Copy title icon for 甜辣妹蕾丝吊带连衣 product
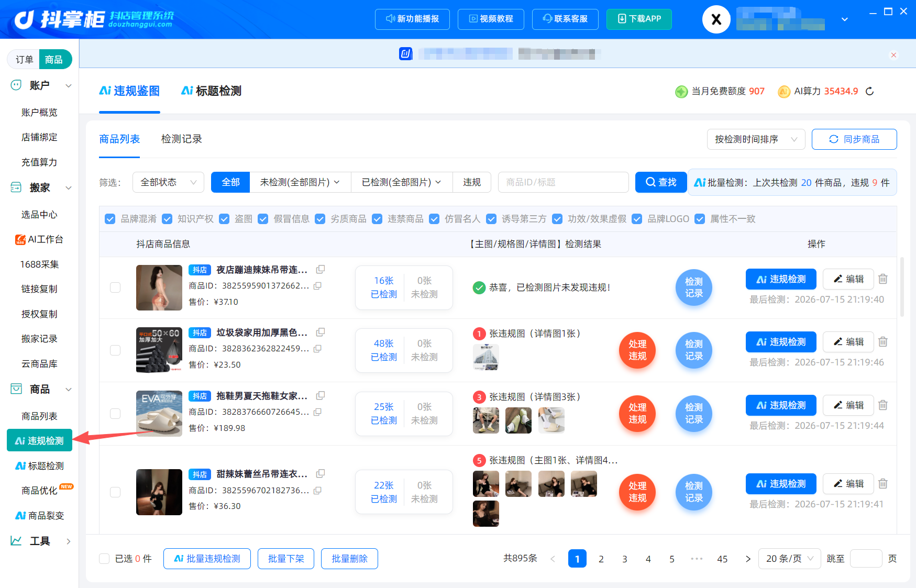This screenshot has width=916, height=588. click(x=321, y=473)
